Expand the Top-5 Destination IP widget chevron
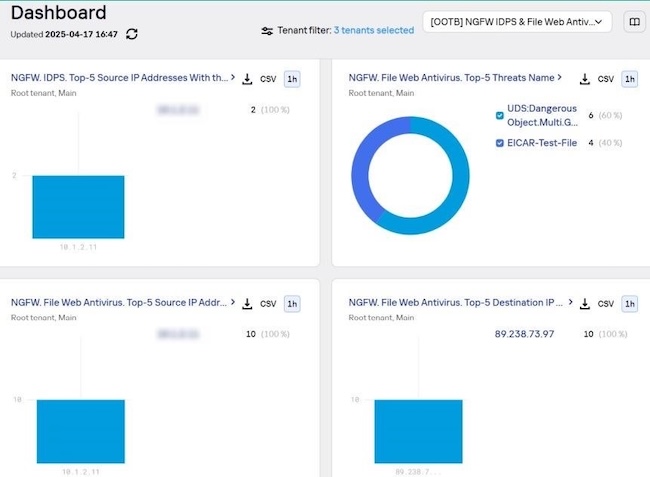 click(x=570, y=302)
